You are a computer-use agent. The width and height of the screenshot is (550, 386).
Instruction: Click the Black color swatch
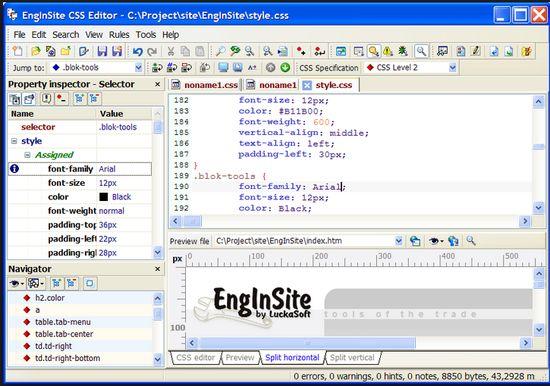[103, 197]
